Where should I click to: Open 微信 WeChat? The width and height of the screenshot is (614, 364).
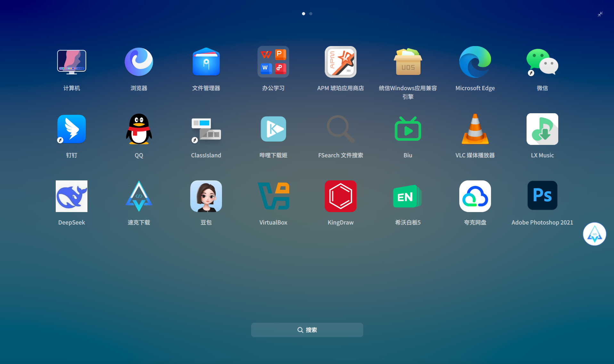click(x=542, y=62)
